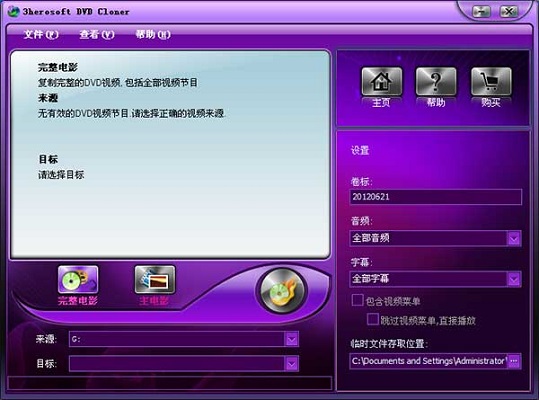
Task: Open the 帮助(H) menu
Action: click(x=153, y=34)
